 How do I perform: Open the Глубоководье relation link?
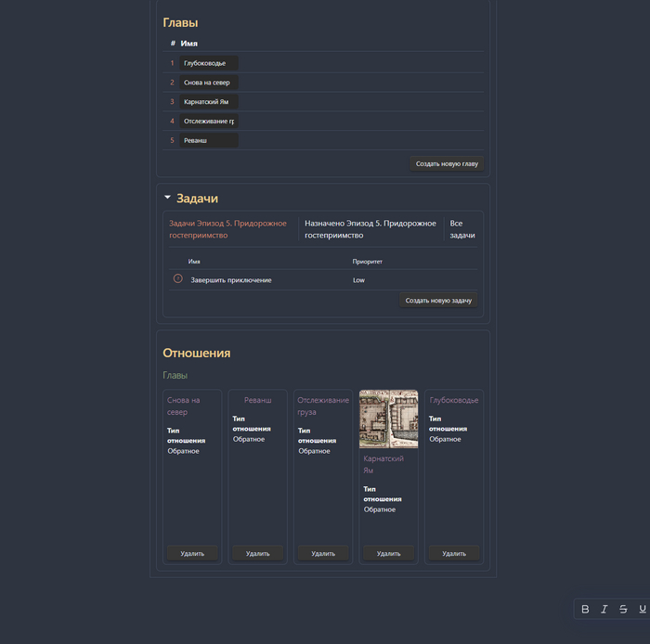point(454,400)
